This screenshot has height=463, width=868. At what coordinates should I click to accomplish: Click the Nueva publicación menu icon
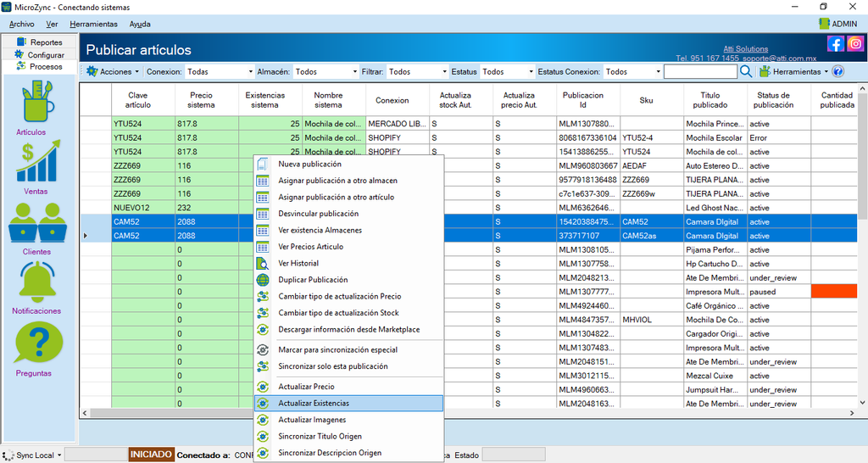pos(263,164)
